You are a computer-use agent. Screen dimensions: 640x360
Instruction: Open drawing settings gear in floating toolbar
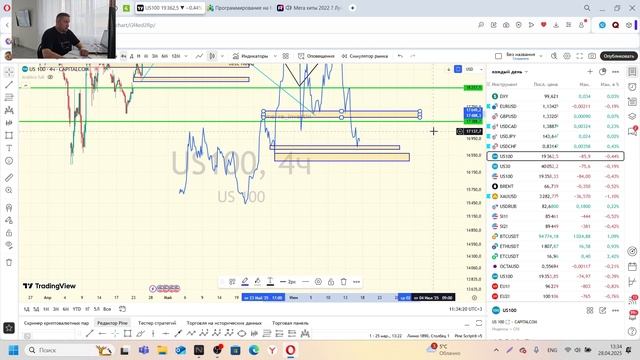(318, 282)
